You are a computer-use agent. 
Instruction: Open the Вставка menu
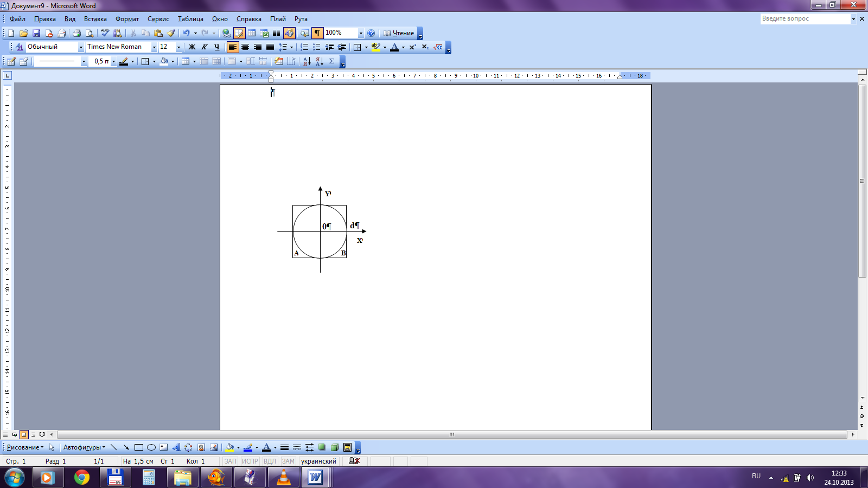tap(95, 19)
